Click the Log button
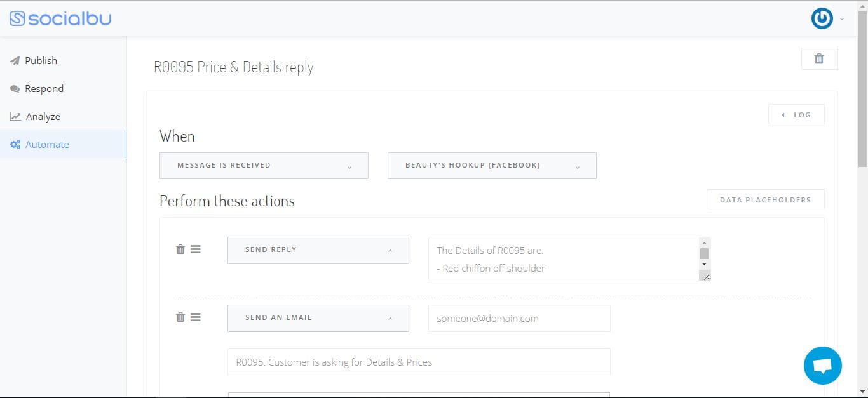Viewport: 868px width, 398px height. click(x=796, y=115)
